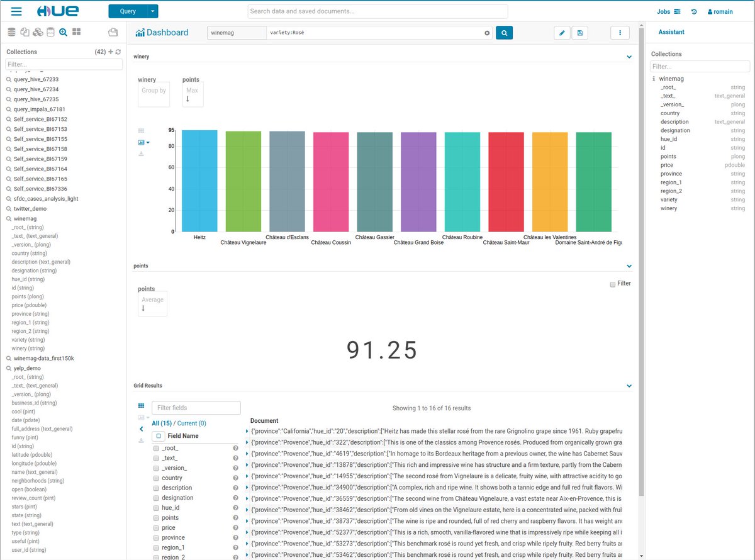Screen dimensions: 755x560
Task: Open the Jobs menu item
Action: point(668,11)
